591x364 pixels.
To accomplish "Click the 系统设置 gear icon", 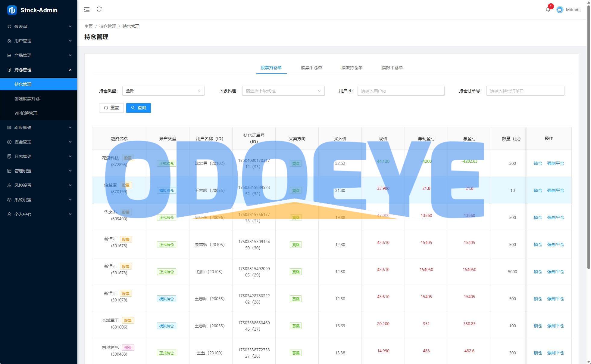I will click(x=9, y=200).
